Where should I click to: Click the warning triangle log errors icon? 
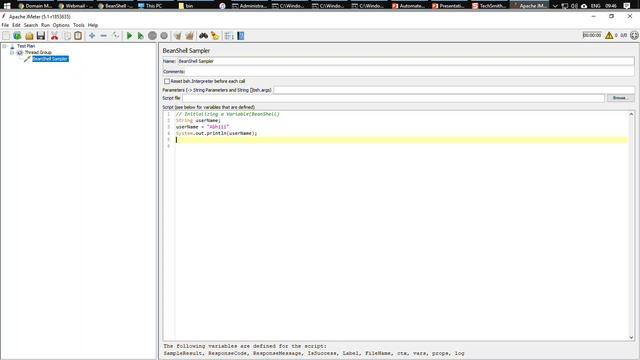609,36
